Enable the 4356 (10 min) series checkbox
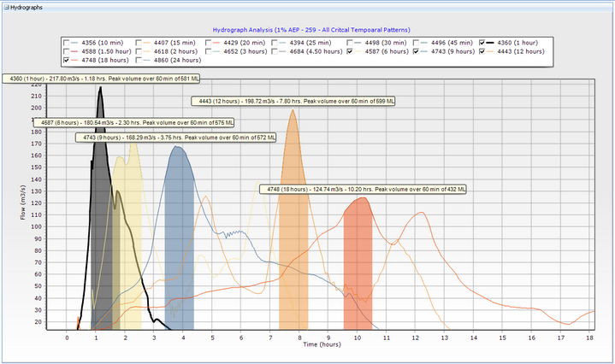The height and width of the screenshot is (364, 615). 67,43
